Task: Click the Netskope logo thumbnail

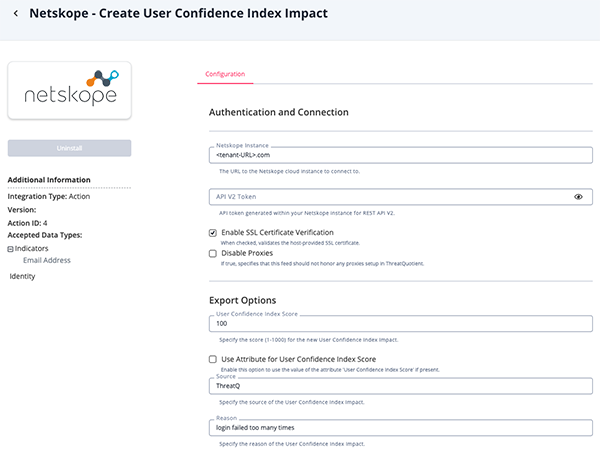Action: coord(70,90)
